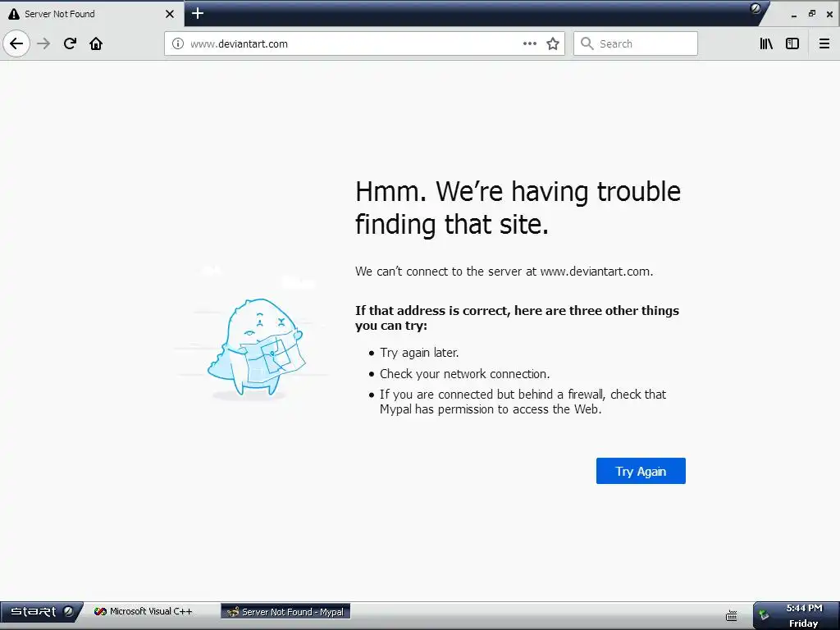Image resolution: width=840 pixels, height=630 pixels.
Task: Click the forward navigation arrow
Action: tap(43, 43)
